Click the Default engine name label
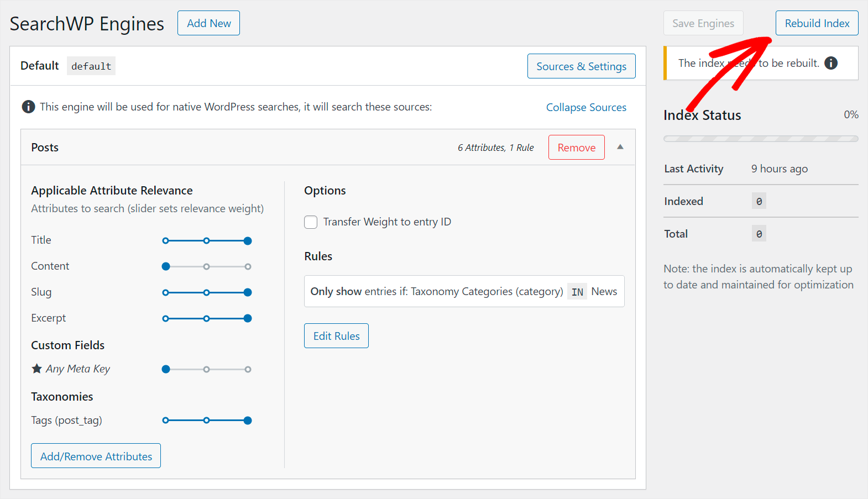 (x=39, y=66)
